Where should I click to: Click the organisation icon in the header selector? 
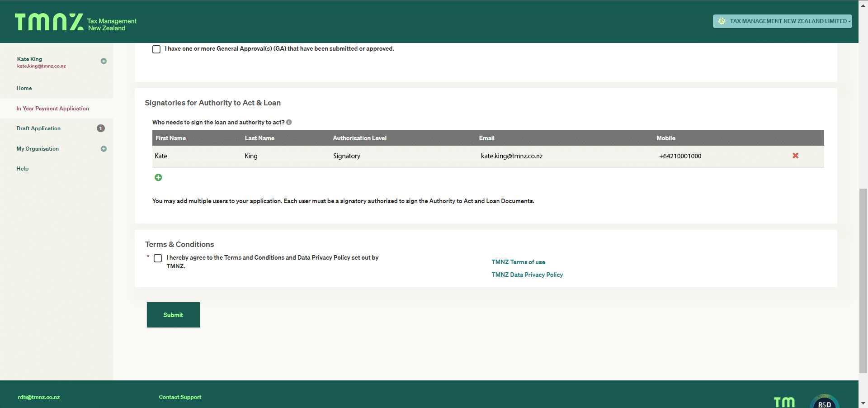point(722,21)
